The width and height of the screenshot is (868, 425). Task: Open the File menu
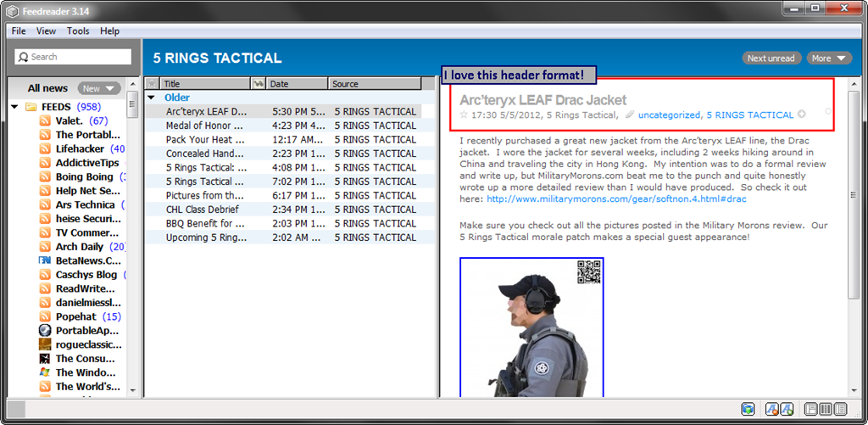point(19,31)
